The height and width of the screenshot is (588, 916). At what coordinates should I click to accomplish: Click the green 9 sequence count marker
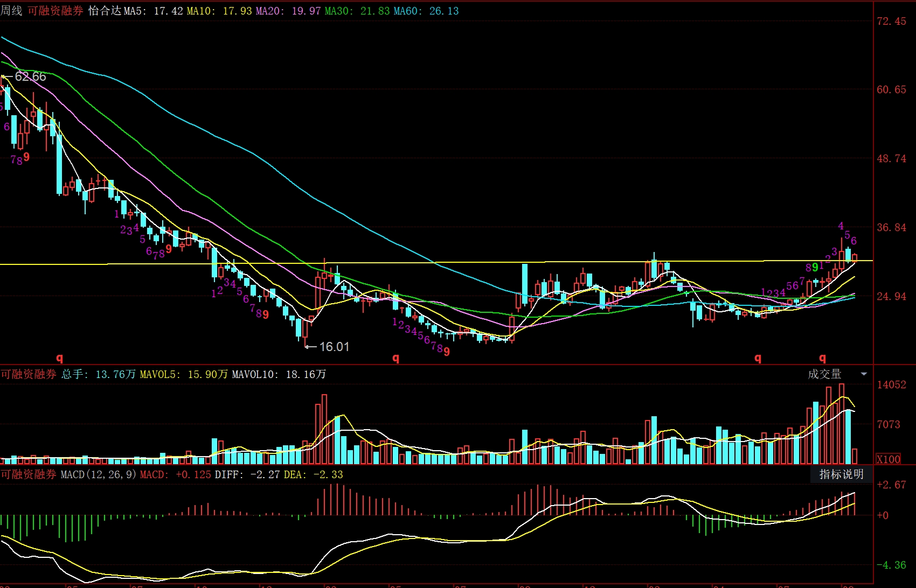point(815,267)
